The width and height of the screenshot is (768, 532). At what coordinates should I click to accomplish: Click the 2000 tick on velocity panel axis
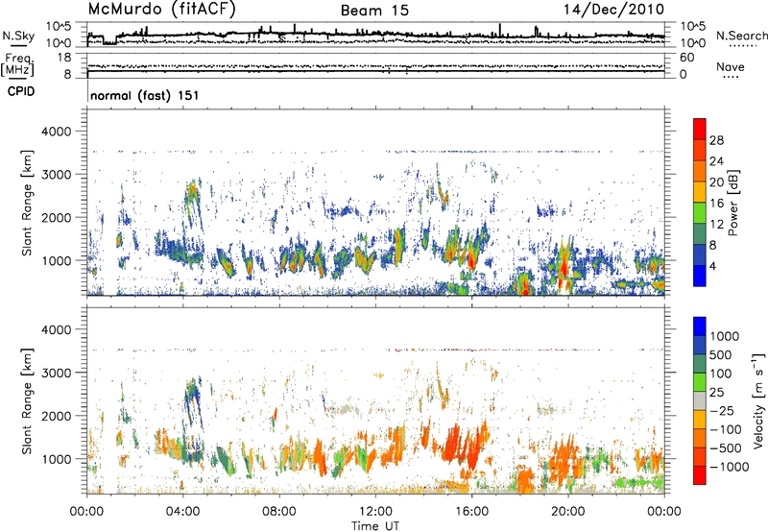57,416
